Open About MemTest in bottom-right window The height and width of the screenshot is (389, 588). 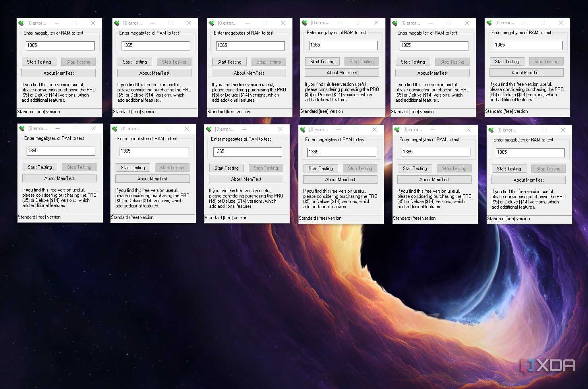coord(528,180)
